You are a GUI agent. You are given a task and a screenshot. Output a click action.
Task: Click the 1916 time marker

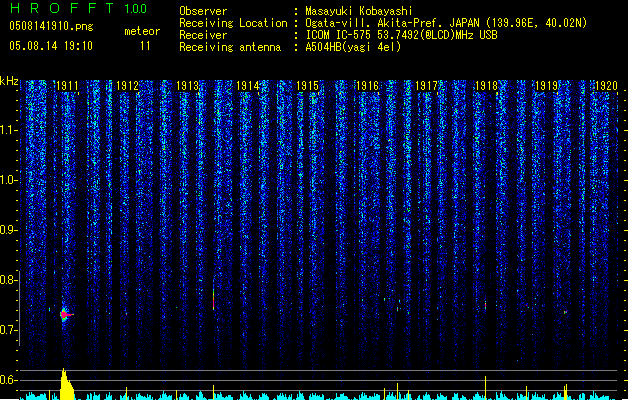pos(367,86)
